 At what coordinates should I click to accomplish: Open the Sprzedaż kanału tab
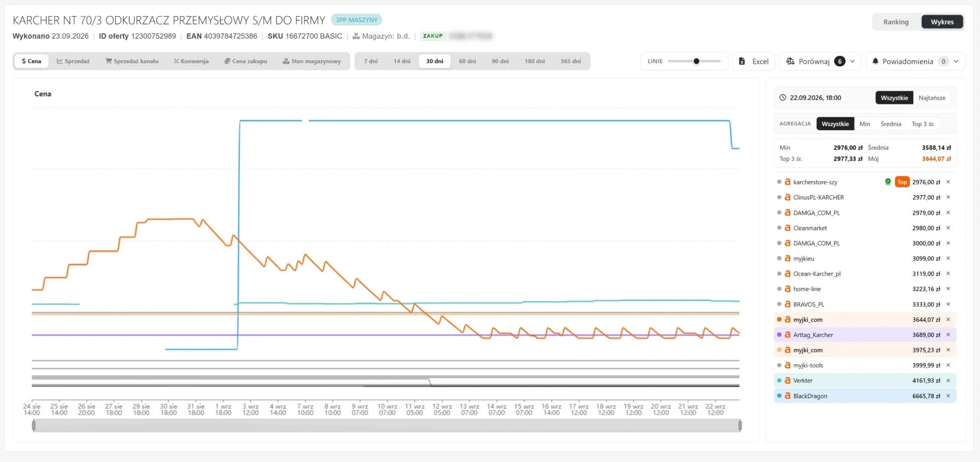(x=132, y=61)
